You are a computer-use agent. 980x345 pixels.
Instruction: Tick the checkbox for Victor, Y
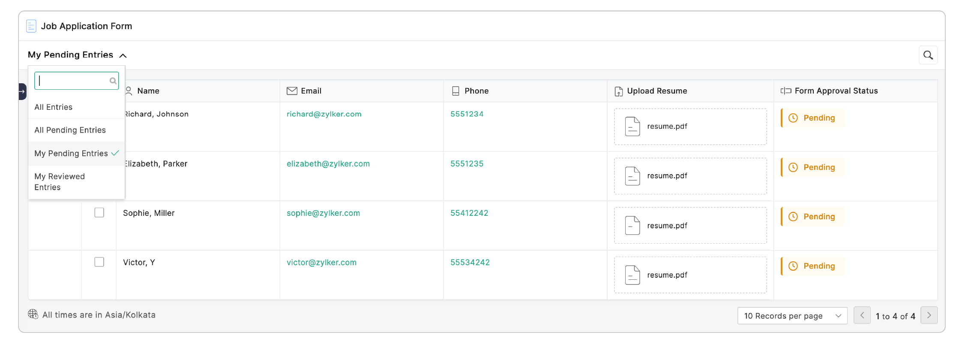[99, 262]
